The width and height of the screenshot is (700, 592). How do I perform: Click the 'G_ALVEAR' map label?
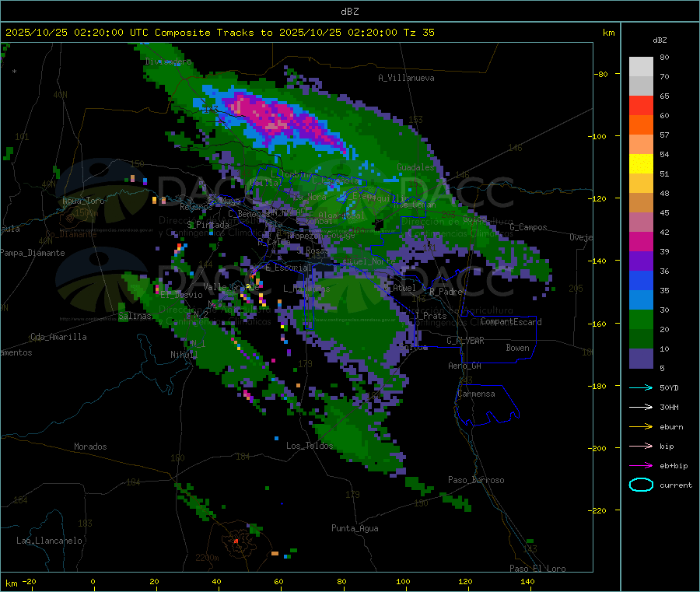click(x=465, y=341)
